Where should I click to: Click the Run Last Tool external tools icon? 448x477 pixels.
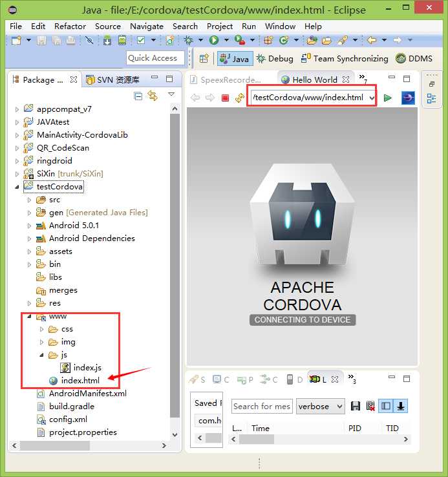point(240,40)
